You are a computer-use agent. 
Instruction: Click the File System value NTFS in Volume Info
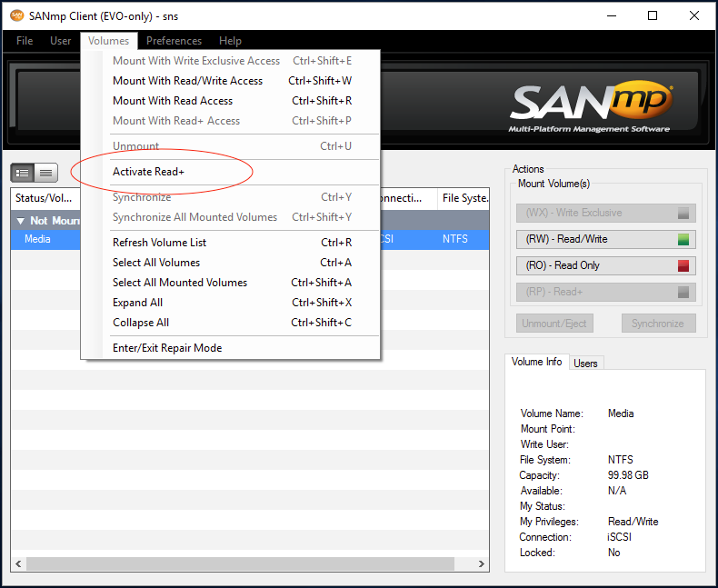[621, 460]
